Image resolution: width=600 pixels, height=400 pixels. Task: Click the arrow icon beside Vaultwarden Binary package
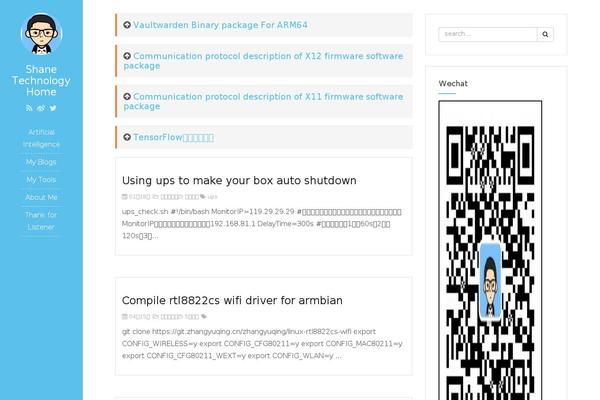click(127, 25)
